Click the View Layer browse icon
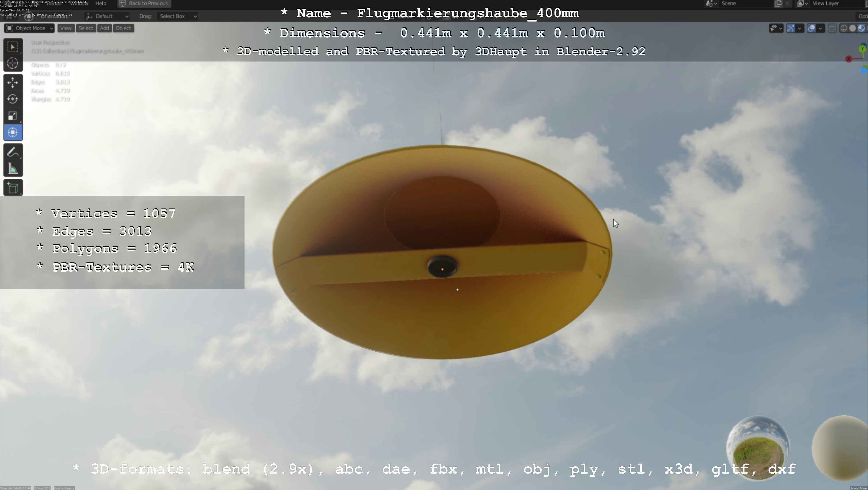Image resolution: width=868 pixels, height=490 pixels. coord(803,3)
